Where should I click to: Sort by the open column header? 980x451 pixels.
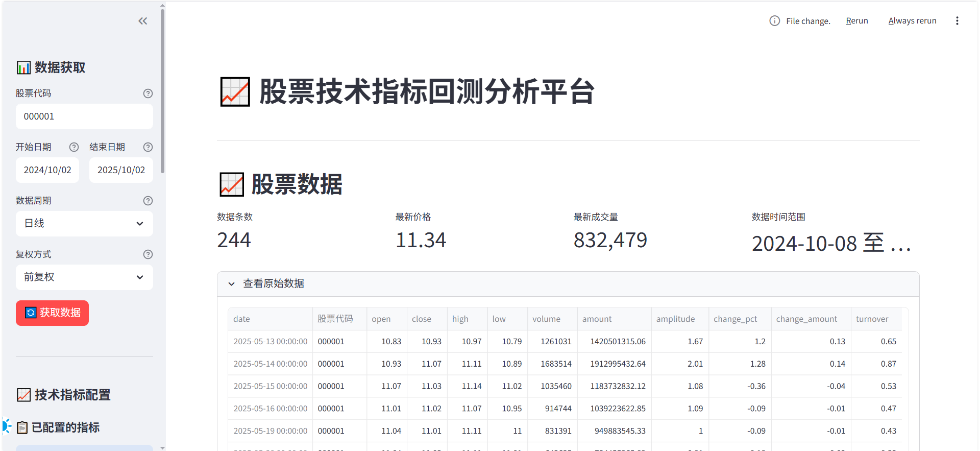[x=387, y=319]
